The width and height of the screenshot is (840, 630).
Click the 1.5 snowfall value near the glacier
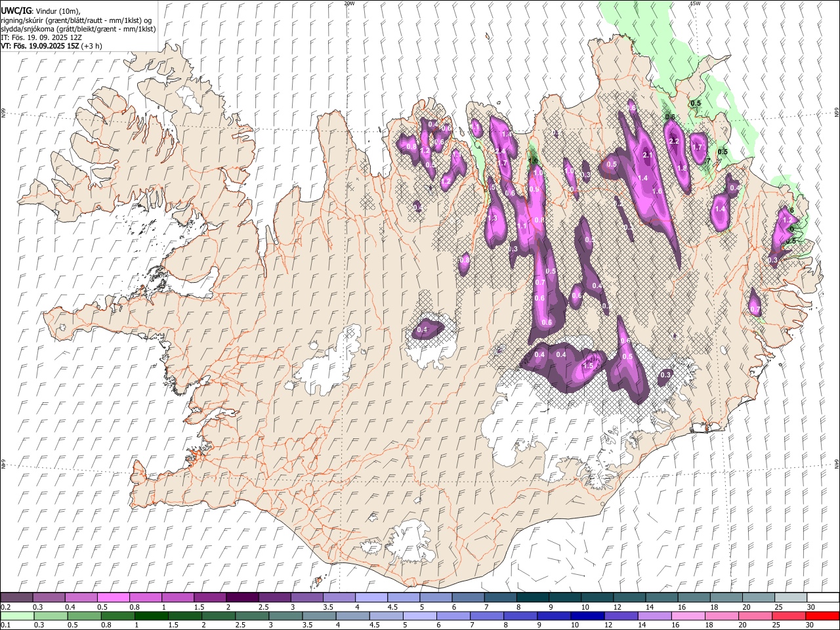point(589,366)
